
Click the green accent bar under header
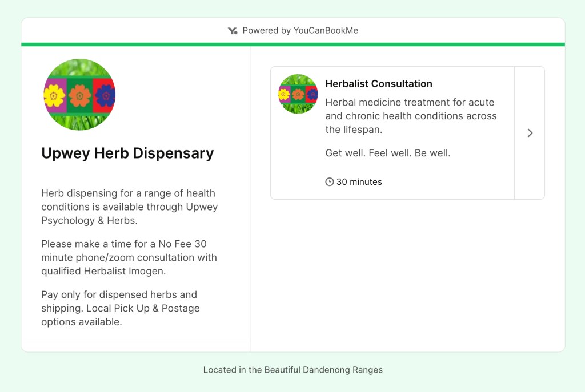[x=292, y=45]
